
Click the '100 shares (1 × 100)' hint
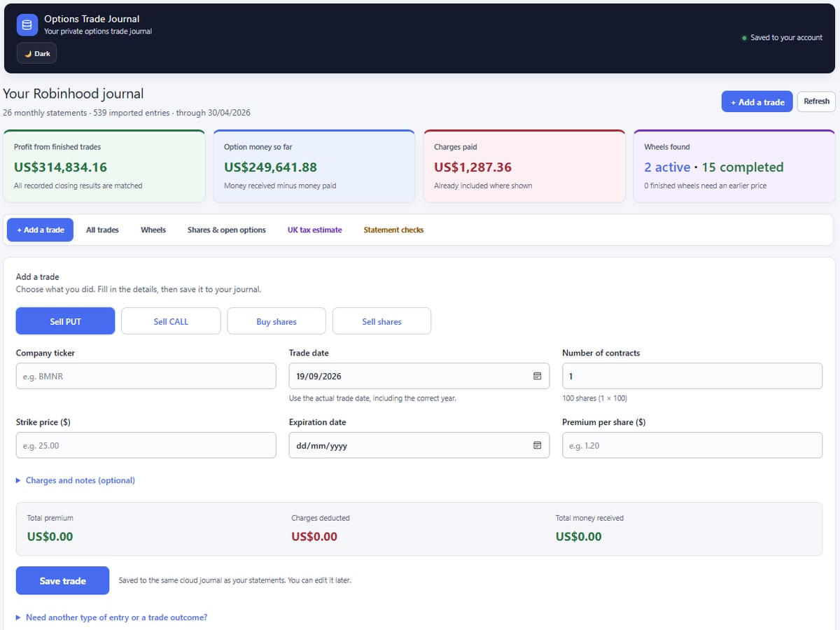(594, 398)
